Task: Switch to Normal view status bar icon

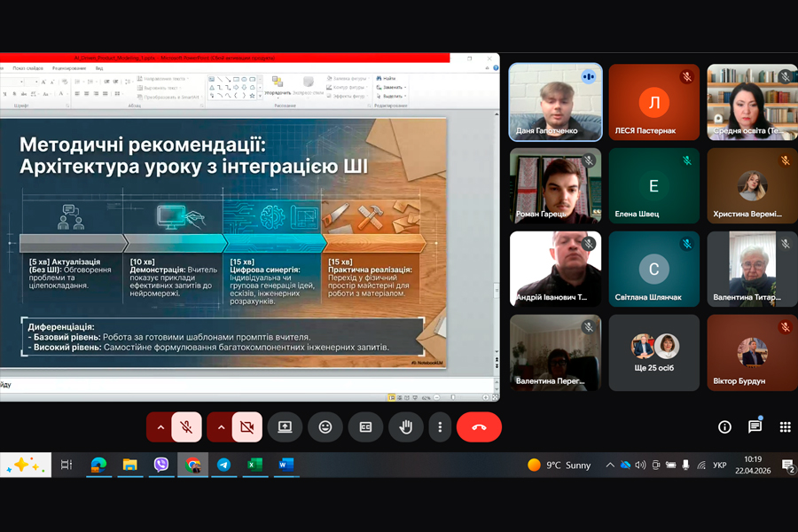Action: 391,397
